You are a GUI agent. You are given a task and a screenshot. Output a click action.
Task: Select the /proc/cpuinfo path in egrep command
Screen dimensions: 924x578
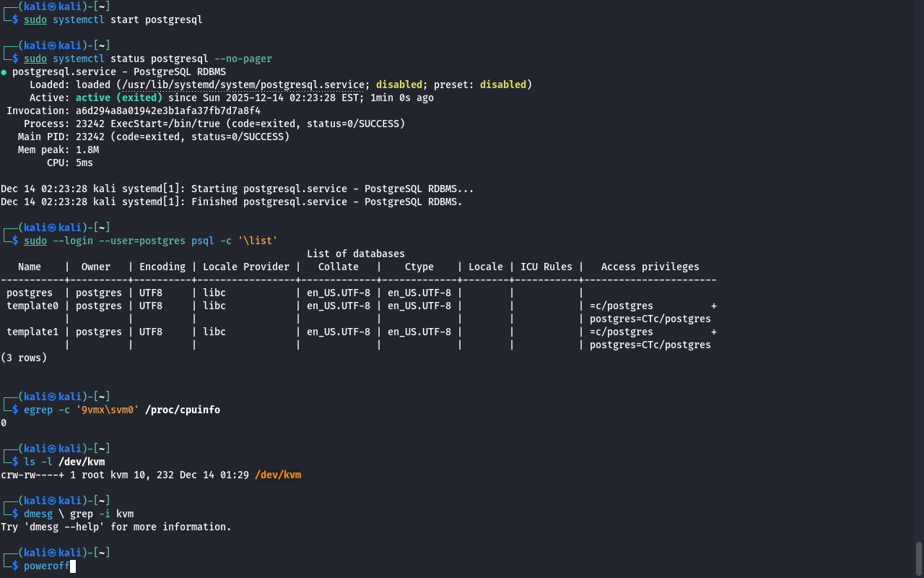183,410
